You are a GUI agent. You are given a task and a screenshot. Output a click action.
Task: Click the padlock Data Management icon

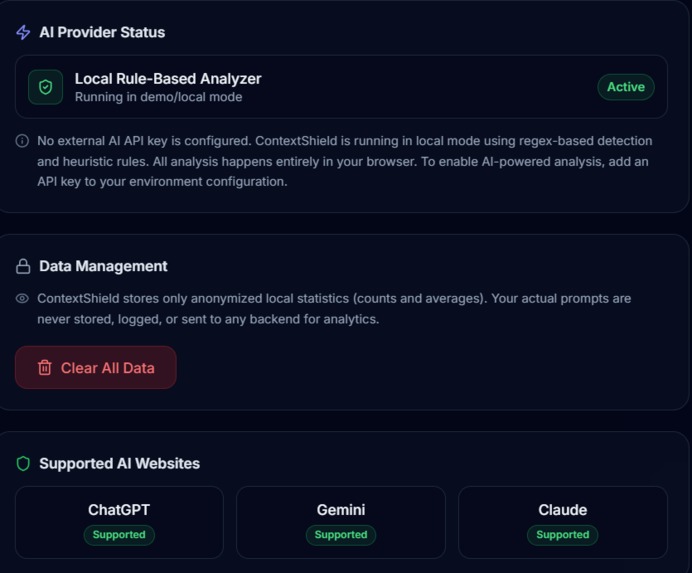[x=23, y=266]
